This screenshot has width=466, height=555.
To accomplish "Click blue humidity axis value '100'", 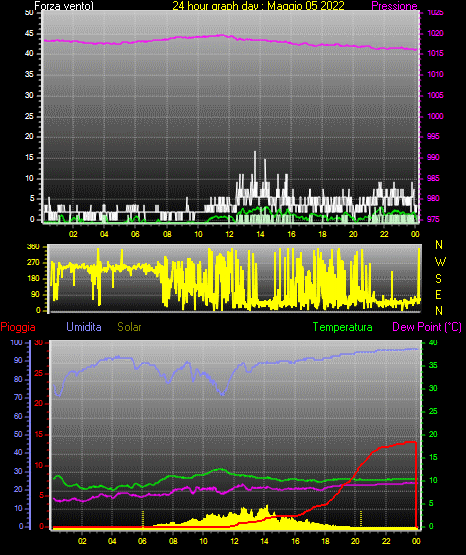I will pyautogui.click(x=17, y=343).
